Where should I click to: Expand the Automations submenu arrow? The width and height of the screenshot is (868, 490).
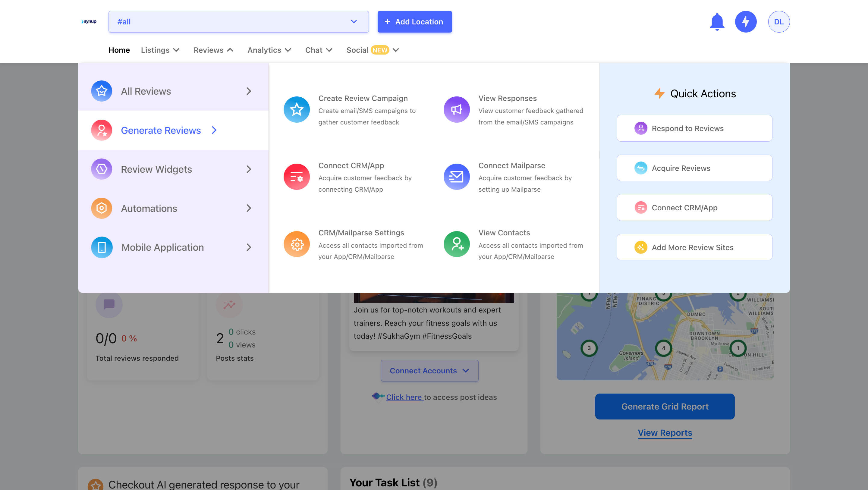pyautogui.click(x=249, y=208)
